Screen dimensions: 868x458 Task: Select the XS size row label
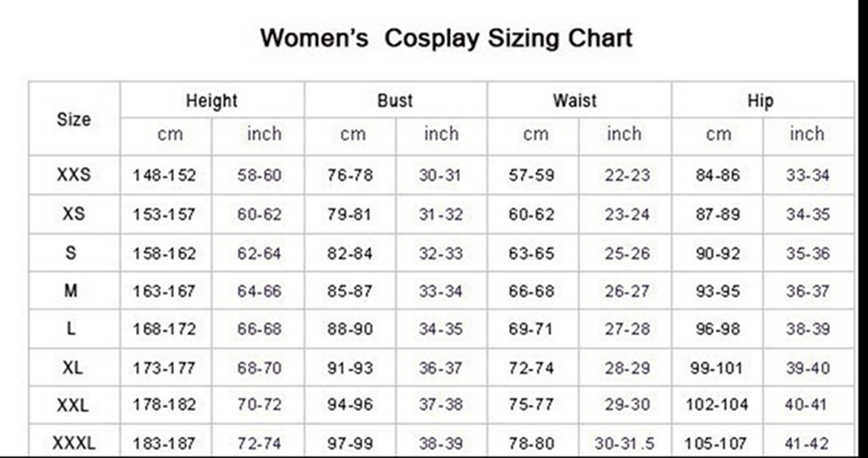click(x=74, y=215)
